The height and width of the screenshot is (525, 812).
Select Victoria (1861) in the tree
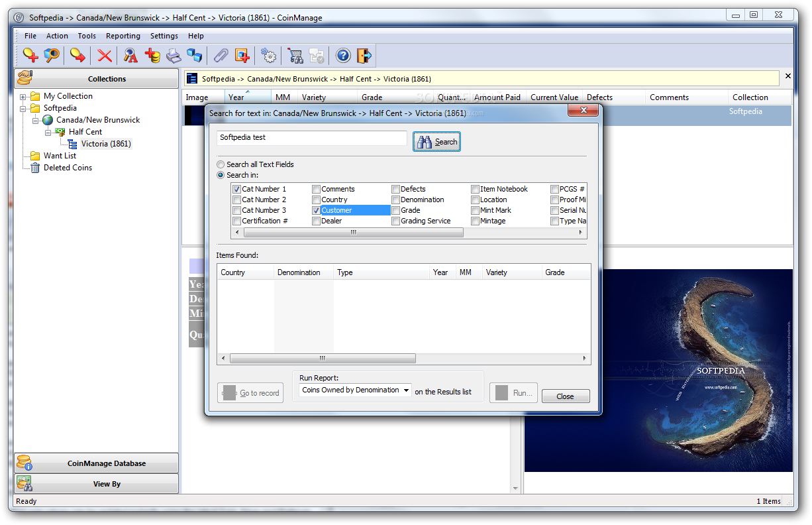[x=106, y=144]
